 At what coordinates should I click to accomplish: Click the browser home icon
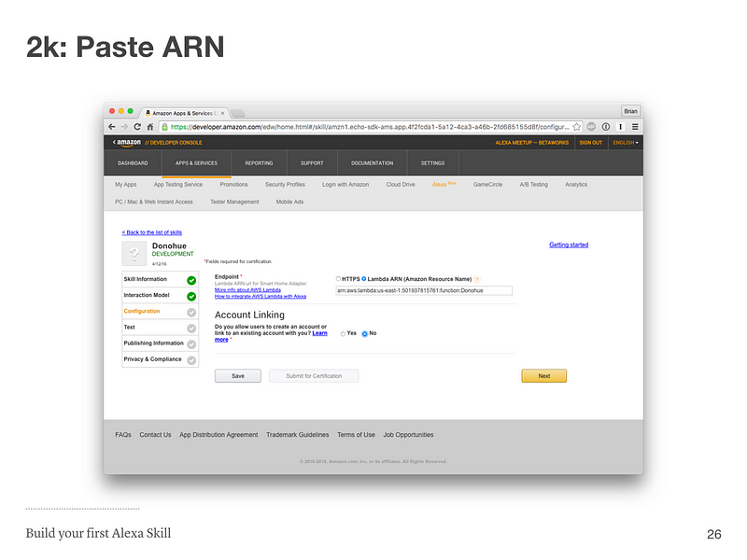[150, 127]
